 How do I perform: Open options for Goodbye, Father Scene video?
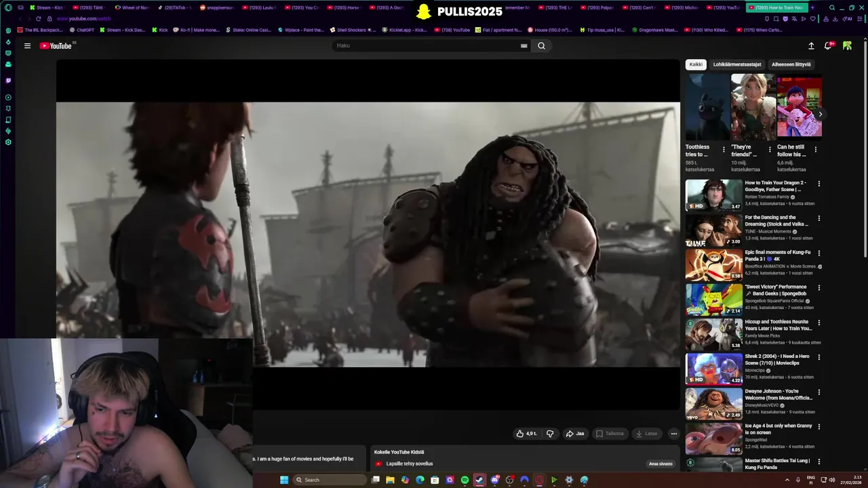tap(818, 184)
